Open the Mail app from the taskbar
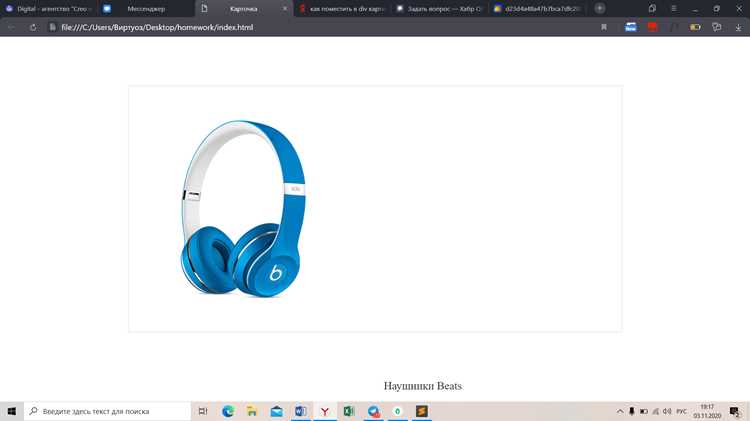 pyautogui.click(x=276, y=411)
